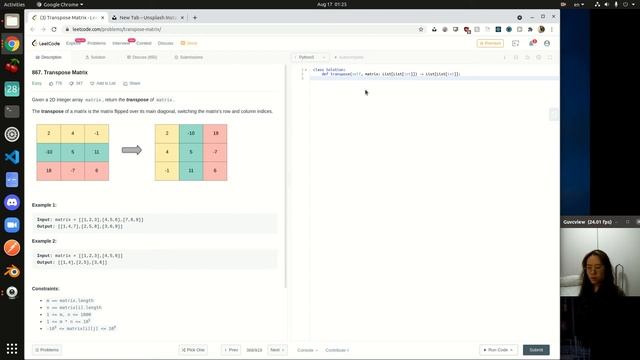
Task: Launch Visual Studio Code from the dock
Action: (12, 157)
